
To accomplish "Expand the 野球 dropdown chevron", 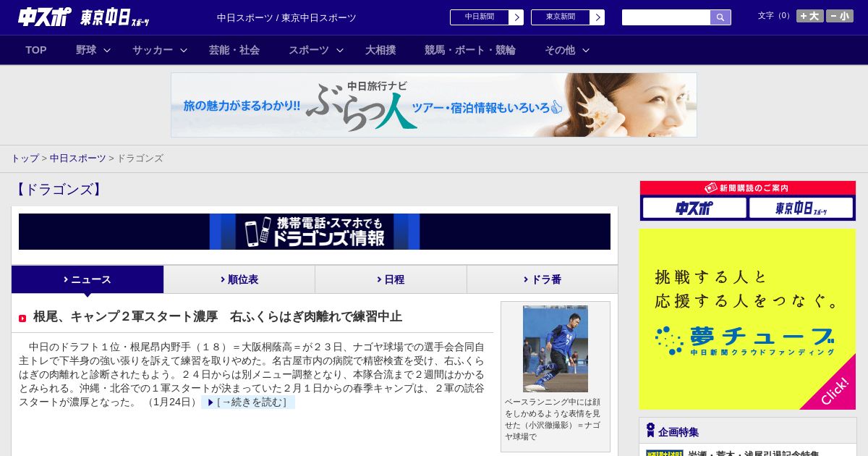I will coord(107,50).
